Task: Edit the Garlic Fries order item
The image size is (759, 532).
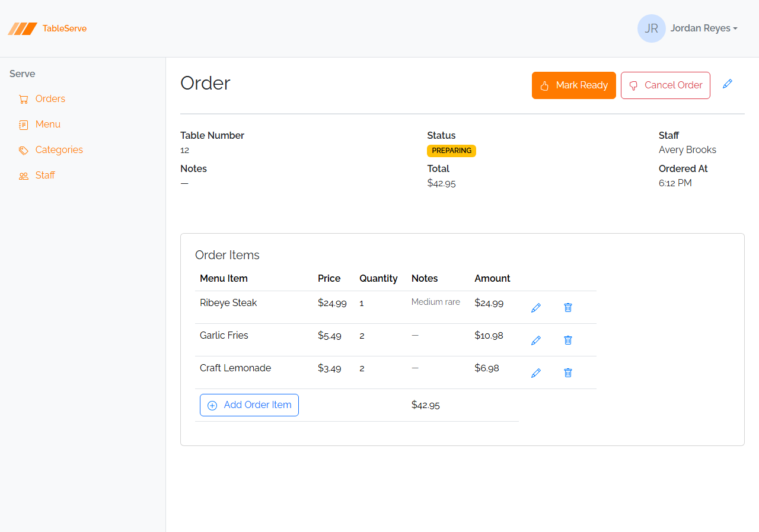Action: point(536,340)
